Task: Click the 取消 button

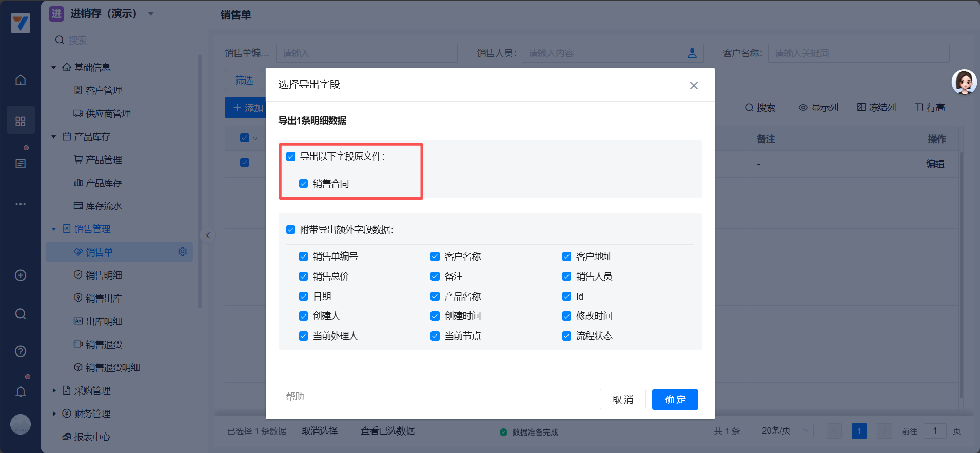Action: coord(622,400)
